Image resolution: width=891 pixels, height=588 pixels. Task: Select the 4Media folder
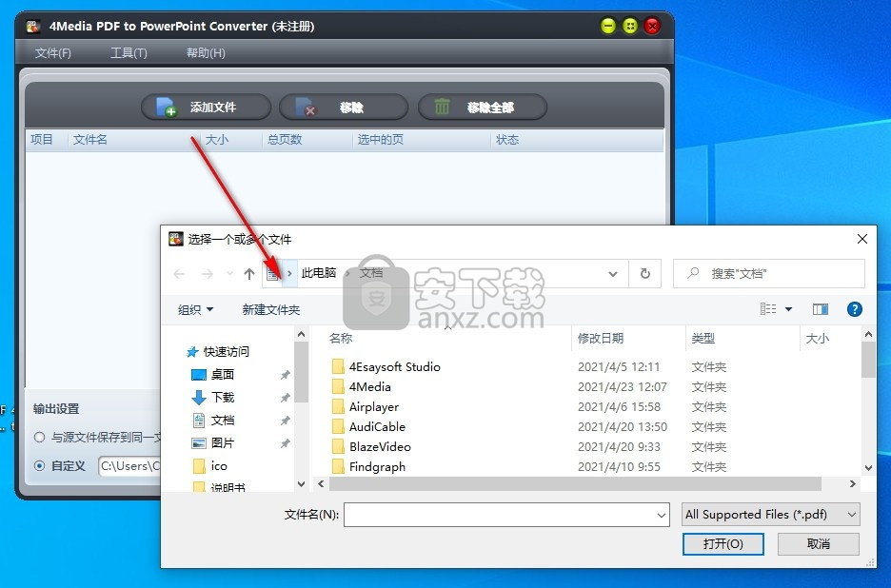pyautogui.click(x=370, y=387)
